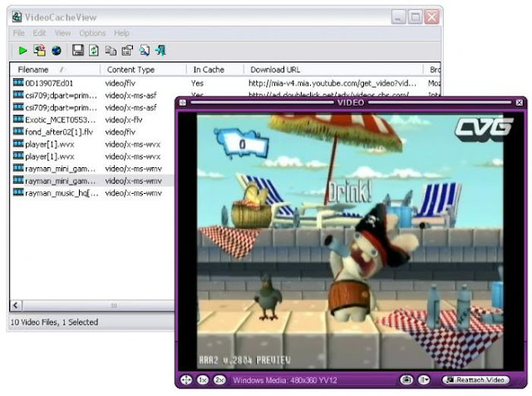Open the View menu

click(63, 33)
